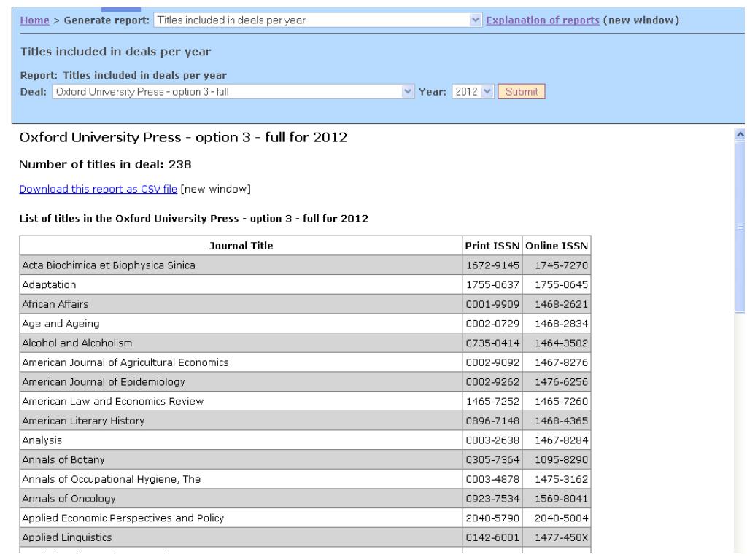This screenshot has height=560, width=747.
Task: Open Explanation of reports link
Action: click(543, 20)
